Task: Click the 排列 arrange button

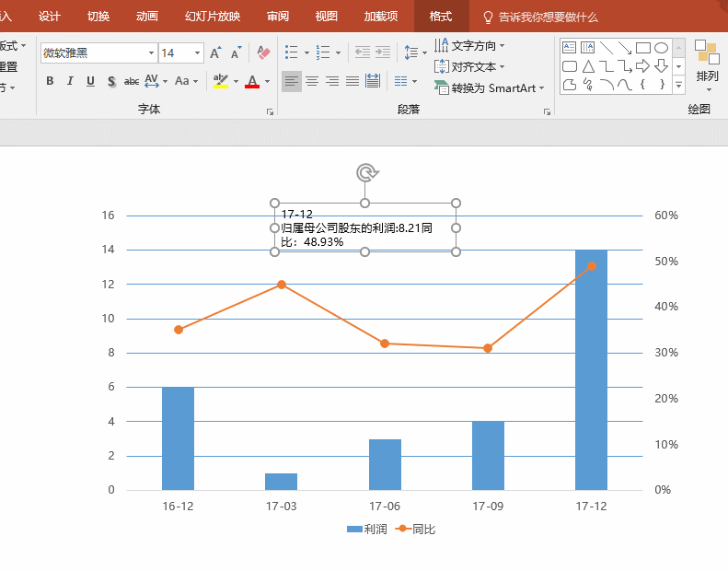Action: [x=707, y=63]
